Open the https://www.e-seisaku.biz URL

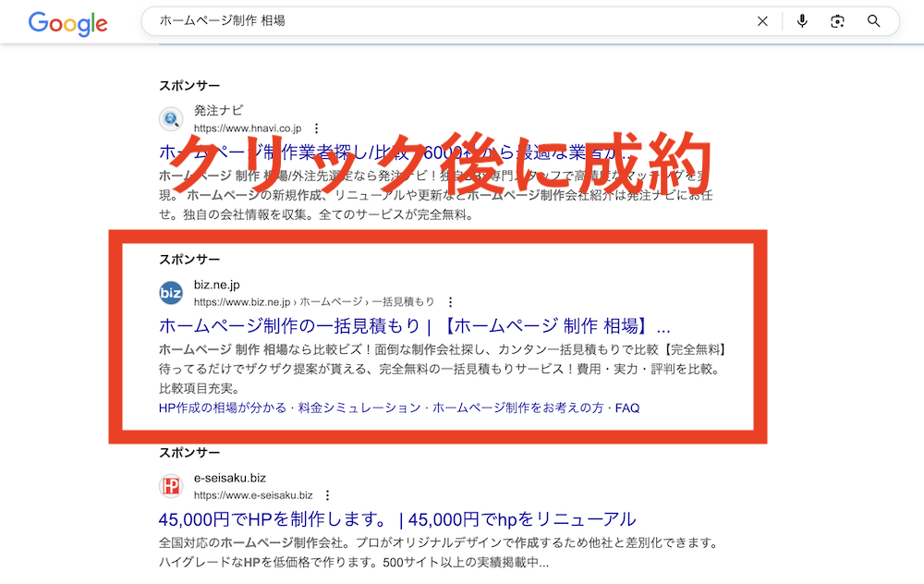(x=253, y=495)
